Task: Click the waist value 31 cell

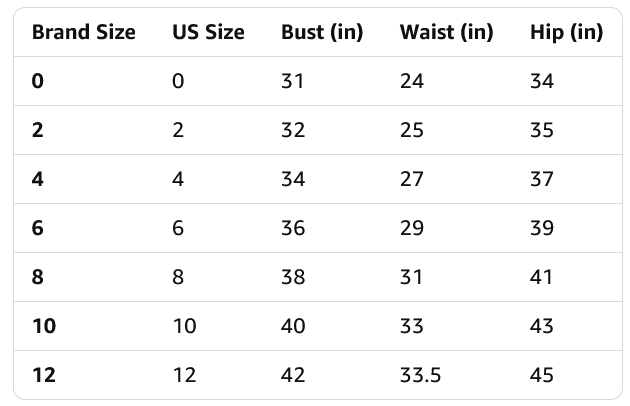Action: (411, 277)
